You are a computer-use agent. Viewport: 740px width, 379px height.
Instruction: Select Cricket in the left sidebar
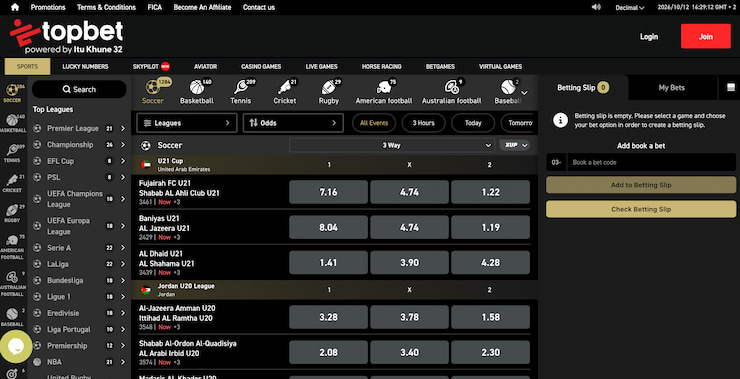(13, 184)
